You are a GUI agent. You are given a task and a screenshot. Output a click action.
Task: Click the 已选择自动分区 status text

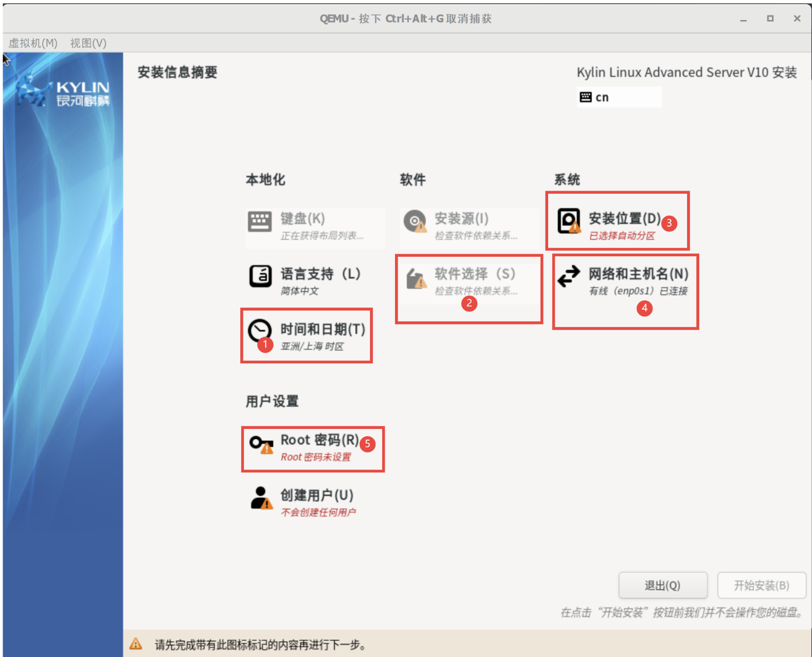(622, 236)
